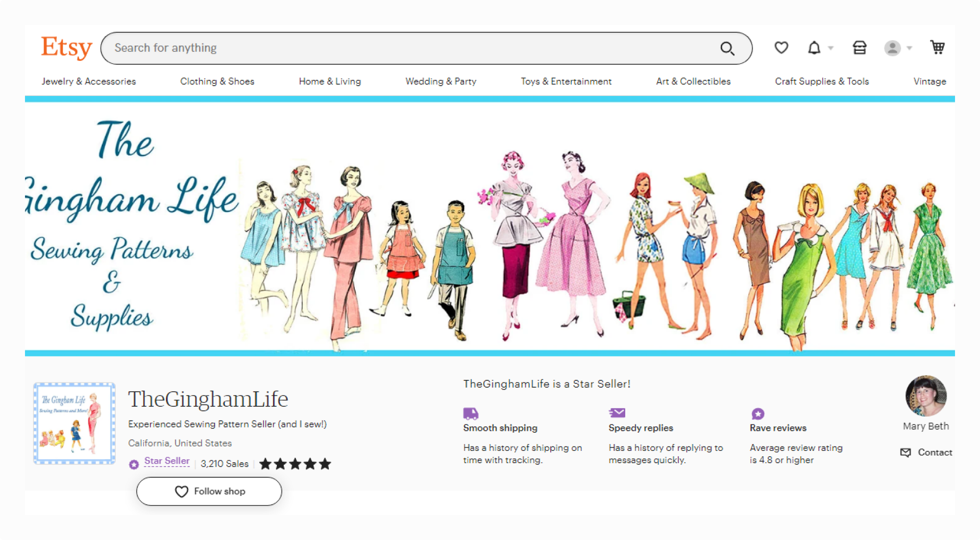The width and height of the screenshot is (980, 540).
Task: Open Jewelry & Accessories category
Action: point(89,81)
